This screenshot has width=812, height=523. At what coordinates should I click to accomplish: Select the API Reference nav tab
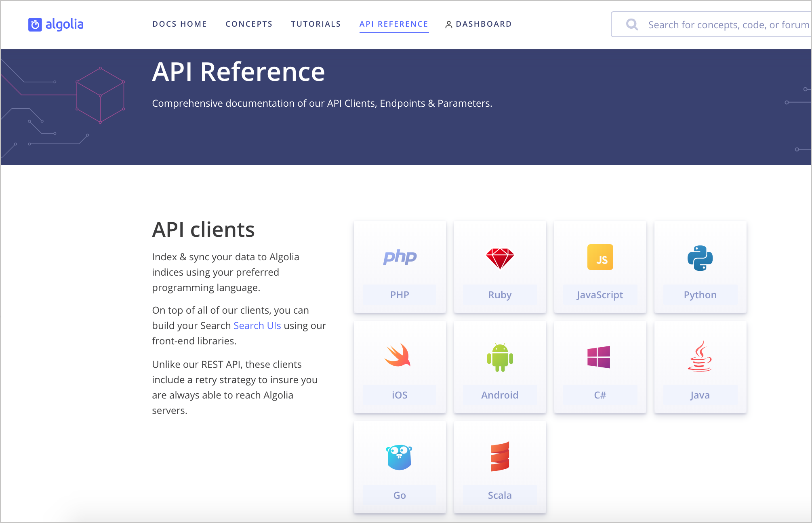point(394,24)
